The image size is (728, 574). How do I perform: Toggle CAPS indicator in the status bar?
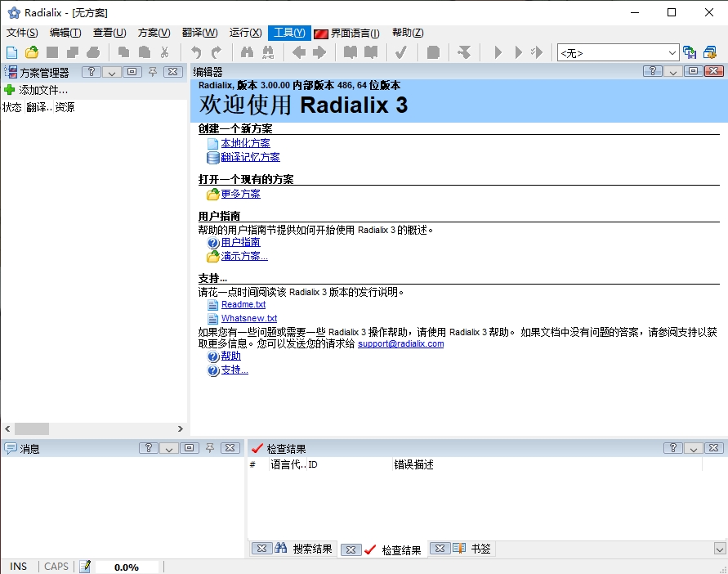click(x=56, y=566)
